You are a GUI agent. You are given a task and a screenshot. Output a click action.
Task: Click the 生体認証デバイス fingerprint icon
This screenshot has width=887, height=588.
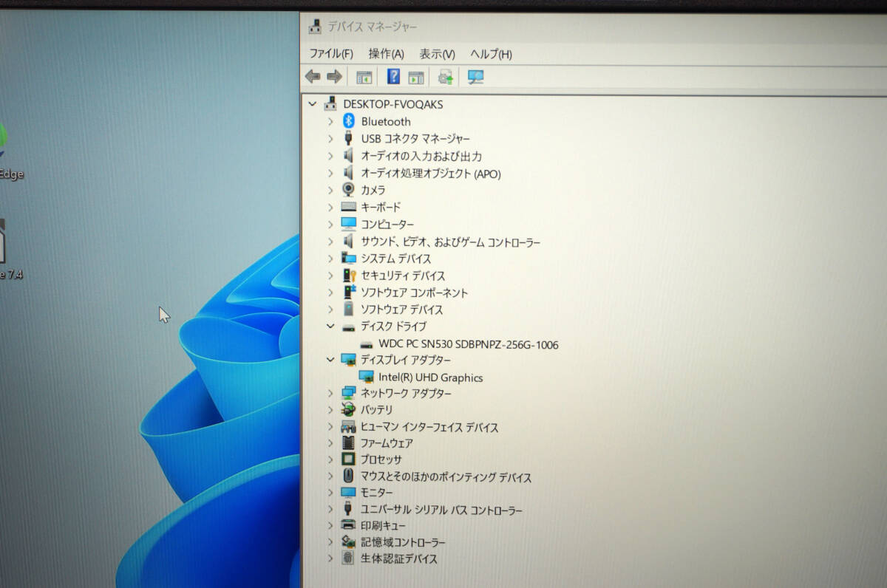[x=349, y=558]
